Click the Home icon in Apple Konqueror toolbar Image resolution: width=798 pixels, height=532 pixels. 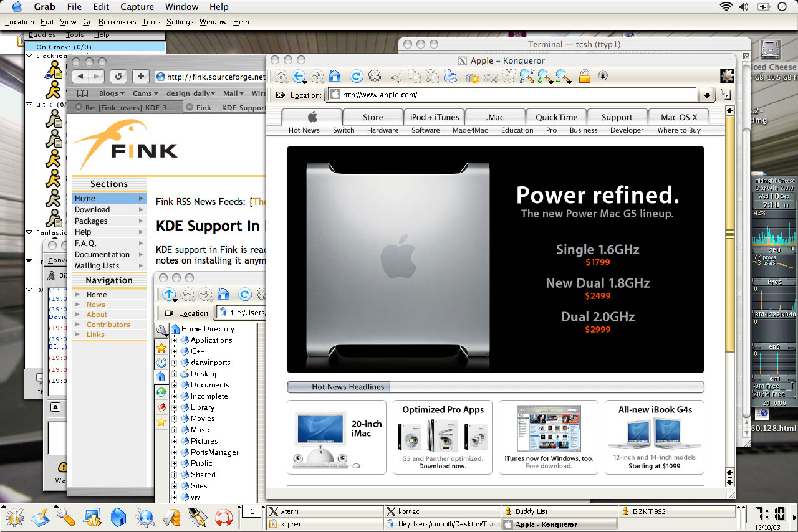click(335, 76)
